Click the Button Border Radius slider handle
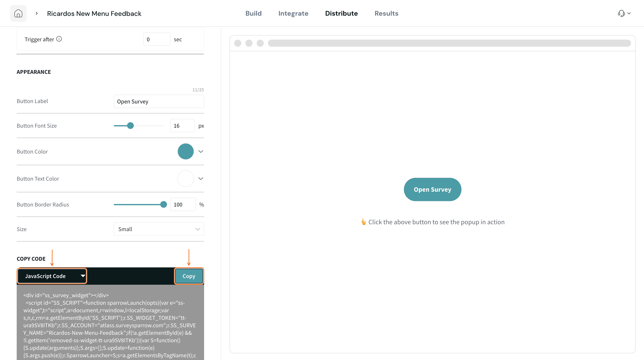This screenshot has width=644, height=360. pos(163,204)
